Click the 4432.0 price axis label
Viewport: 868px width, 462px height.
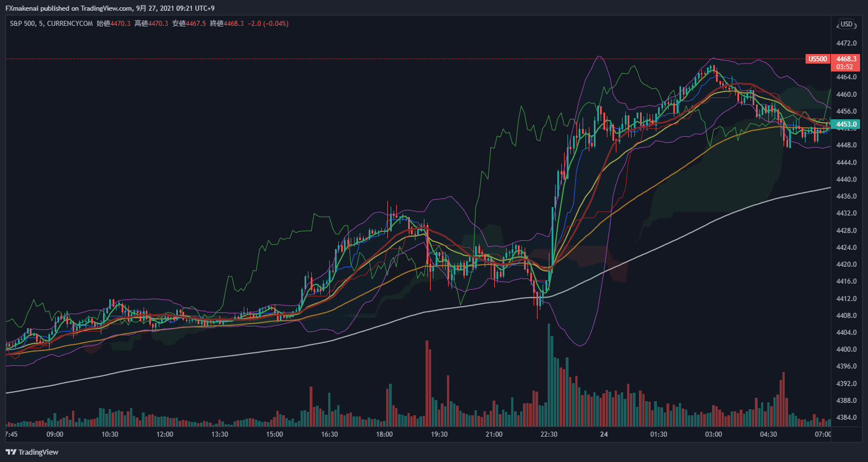[x=847, y=213]
